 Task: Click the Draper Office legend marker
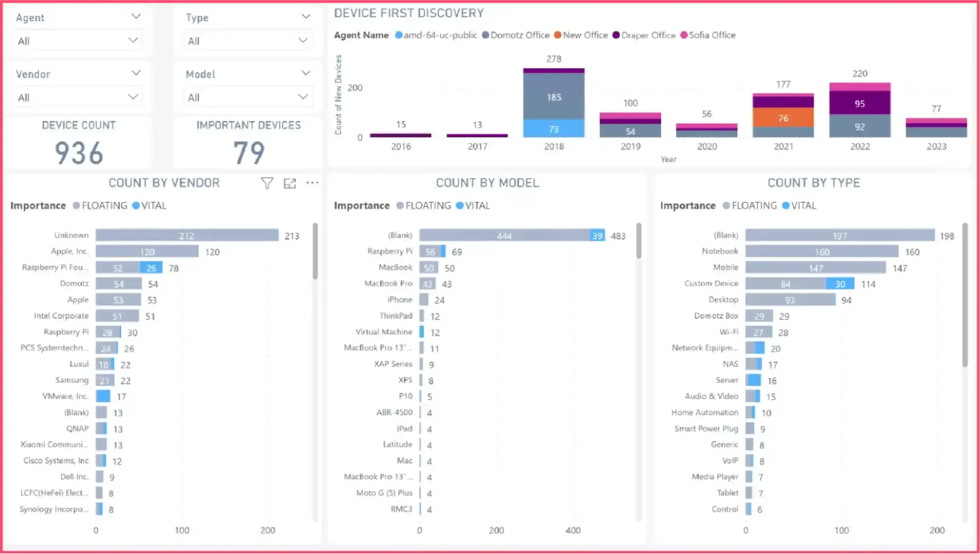pyautogui.click(x=616, y=35)
